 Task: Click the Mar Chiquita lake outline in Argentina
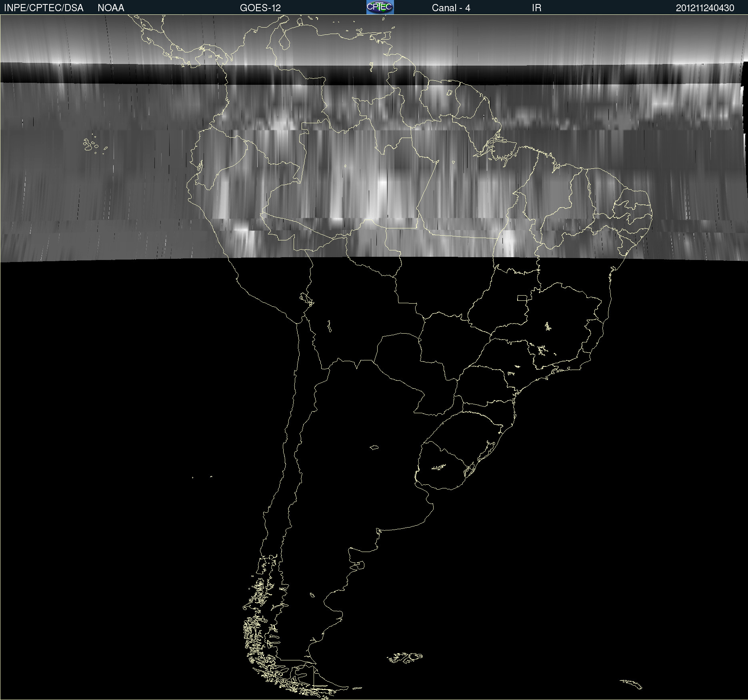374,447
